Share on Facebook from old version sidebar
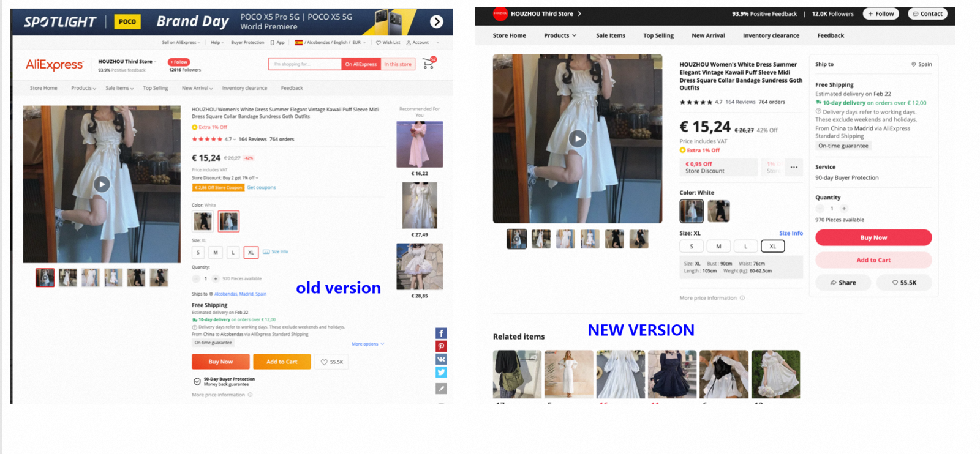980x454 pixels. 441,333
